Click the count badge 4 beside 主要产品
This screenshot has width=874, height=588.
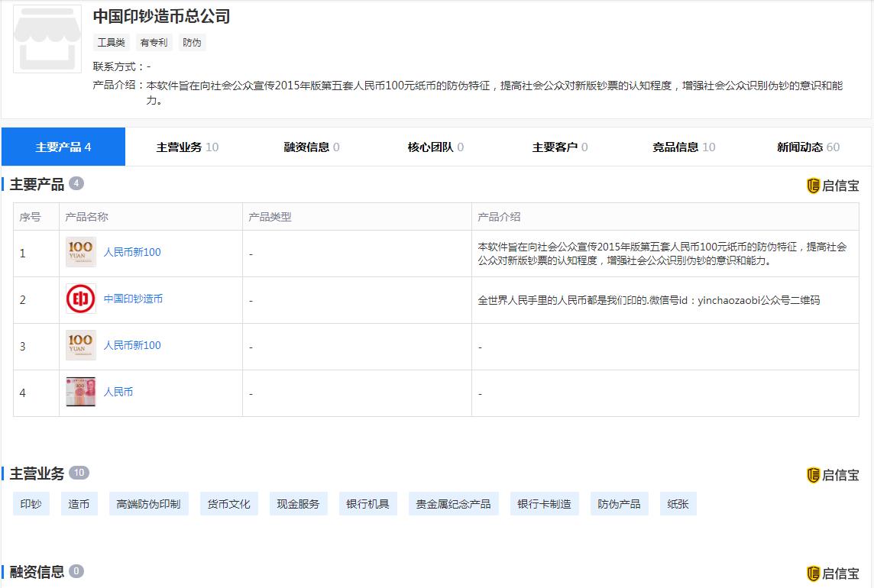click(76, 183)
